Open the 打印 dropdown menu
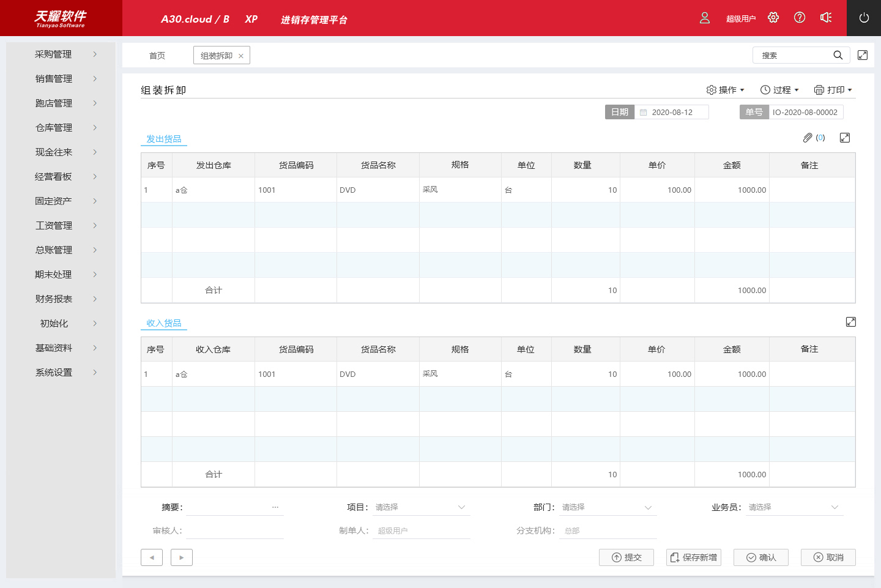This screenshot has height=588, width=881. coord(833,90)
